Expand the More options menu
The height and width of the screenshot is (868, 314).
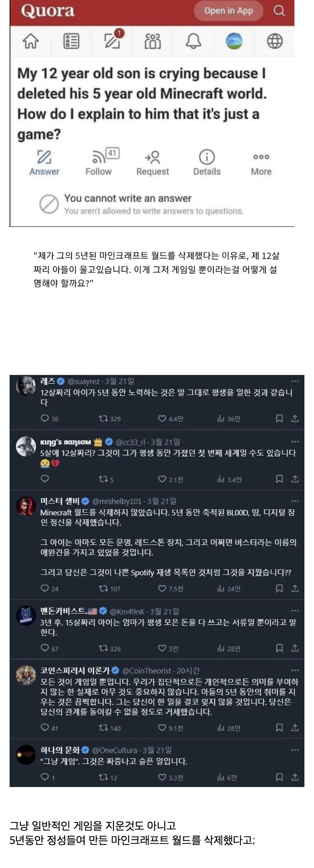point(261,162)
